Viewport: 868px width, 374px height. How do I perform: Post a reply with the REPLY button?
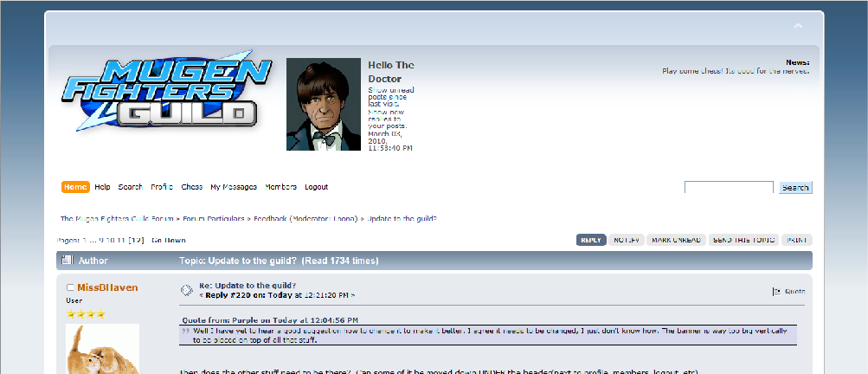[x=591, y=240]
